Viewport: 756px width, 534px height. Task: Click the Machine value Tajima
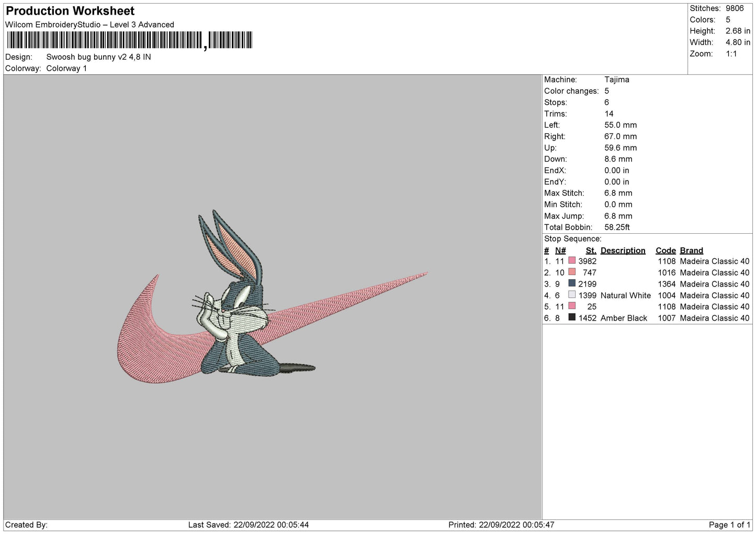(616, 79)
